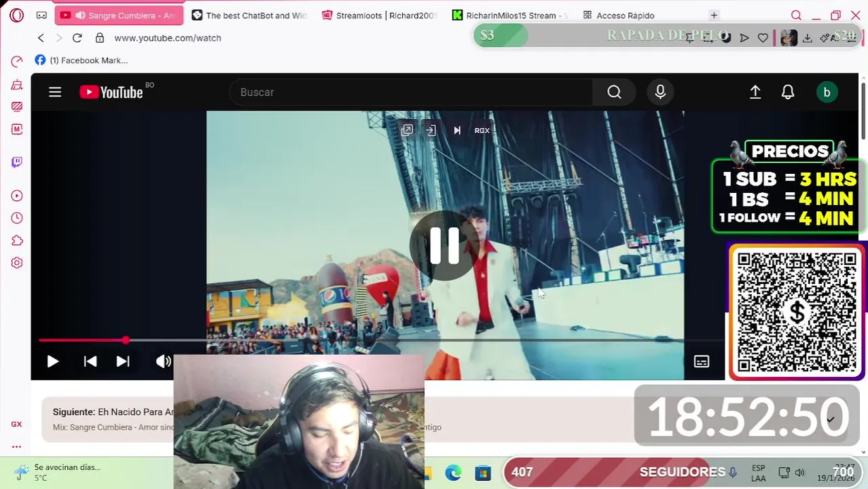
Task: Toggle subtitles captions button
Action: click(x=702, y=362)
